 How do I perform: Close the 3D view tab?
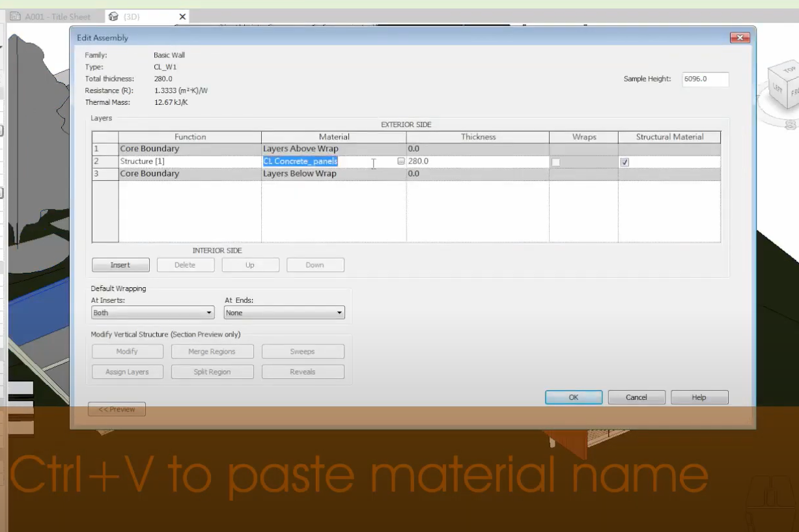tap(182, 16)
